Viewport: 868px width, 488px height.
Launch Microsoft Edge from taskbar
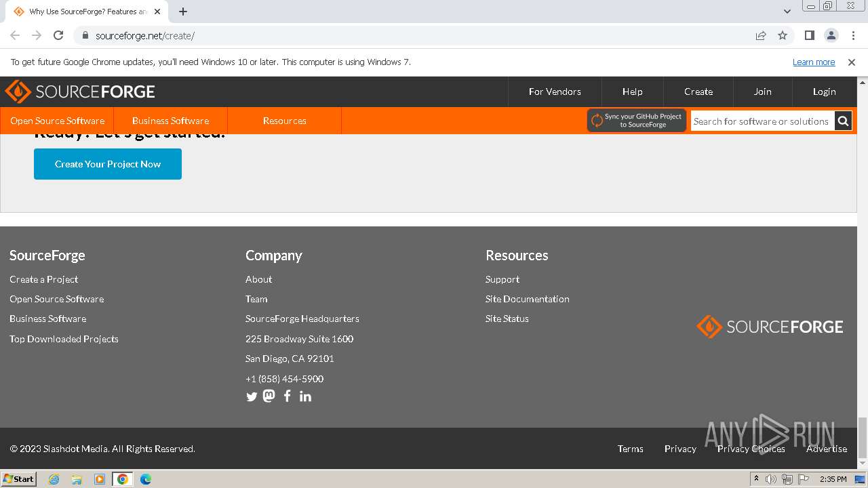tap(146, 479)
